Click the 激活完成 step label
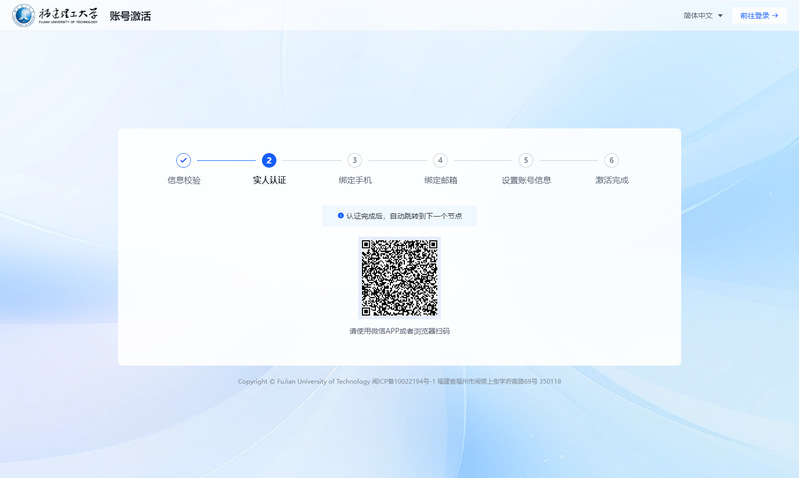The height and width of the screenshot is (478, 799). click(612, 180)
